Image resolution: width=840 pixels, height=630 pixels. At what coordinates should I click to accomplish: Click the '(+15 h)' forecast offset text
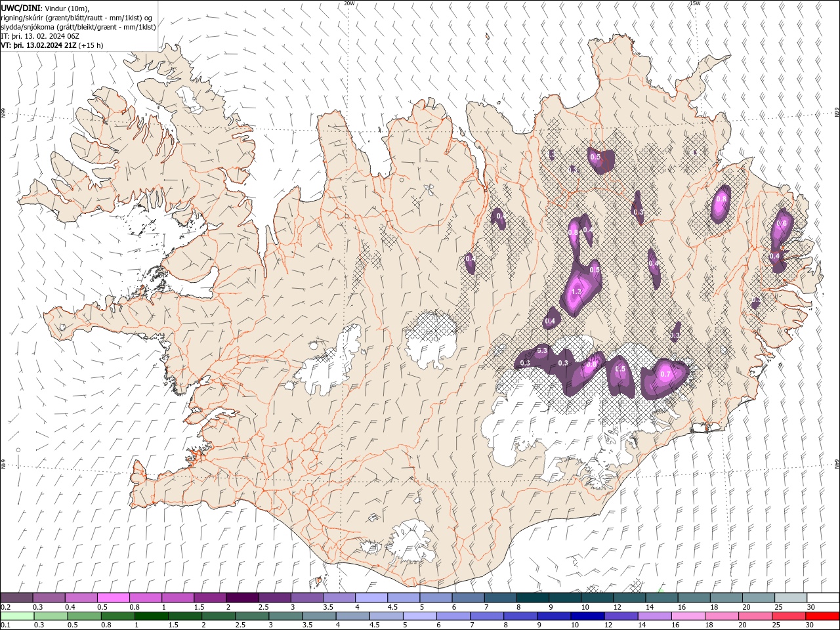tap(91, 45)
